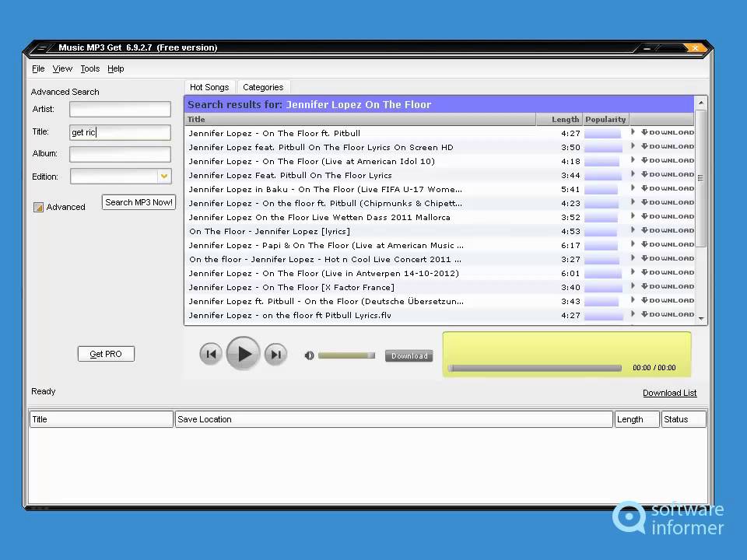Skip to next track
Viewport: 747px width, 560px height.
(x=275, y=355)
